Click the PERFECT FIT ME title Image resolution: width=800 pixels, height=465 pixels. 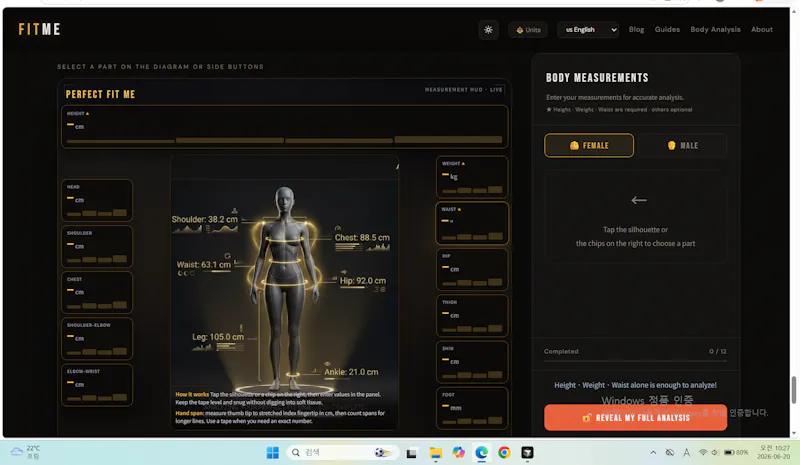point(101,94)
